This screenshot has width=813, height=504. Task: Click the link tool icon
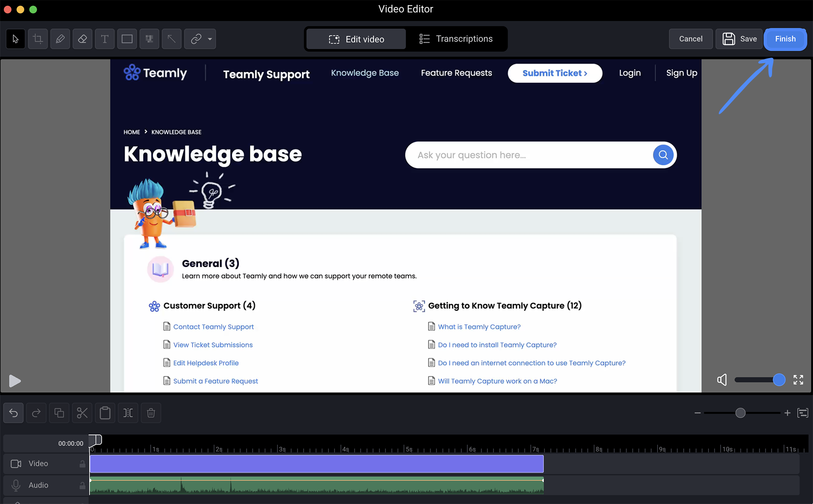pyautogui.click(x=196, y=39)
